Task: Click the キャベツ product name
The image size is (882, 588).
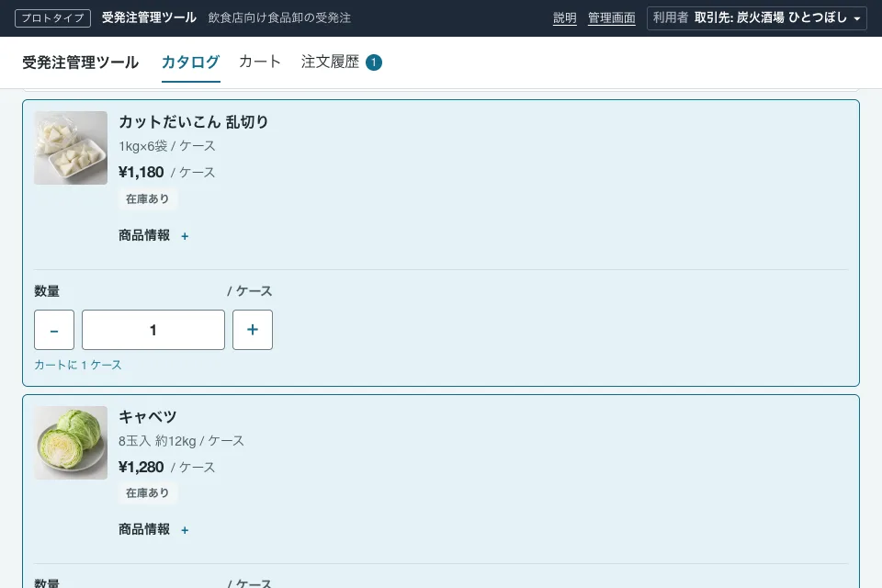Action: (147, 416)
